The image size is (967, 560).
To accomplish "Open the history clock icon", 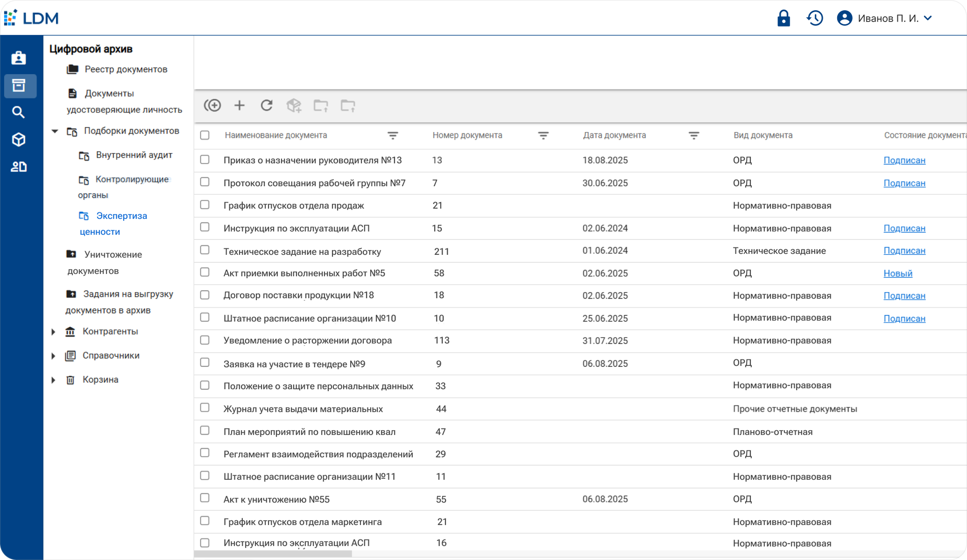I will (x=815, y=18).
